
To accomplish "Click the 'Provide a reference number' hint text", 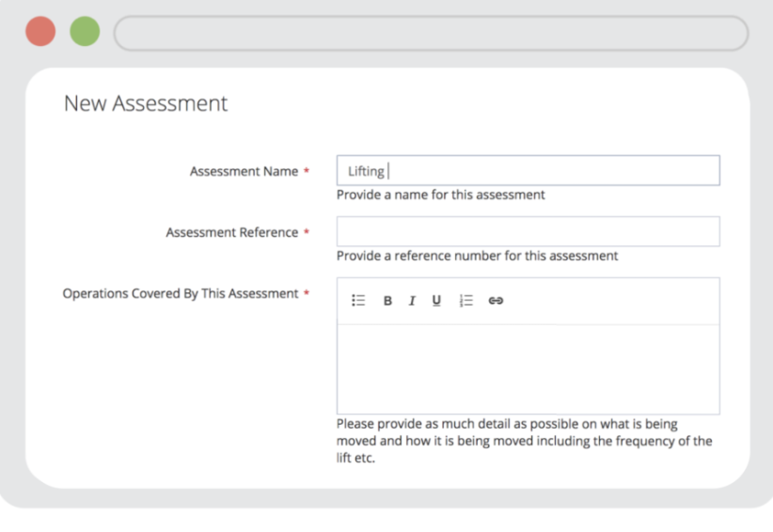I will (x=477, y=256).
